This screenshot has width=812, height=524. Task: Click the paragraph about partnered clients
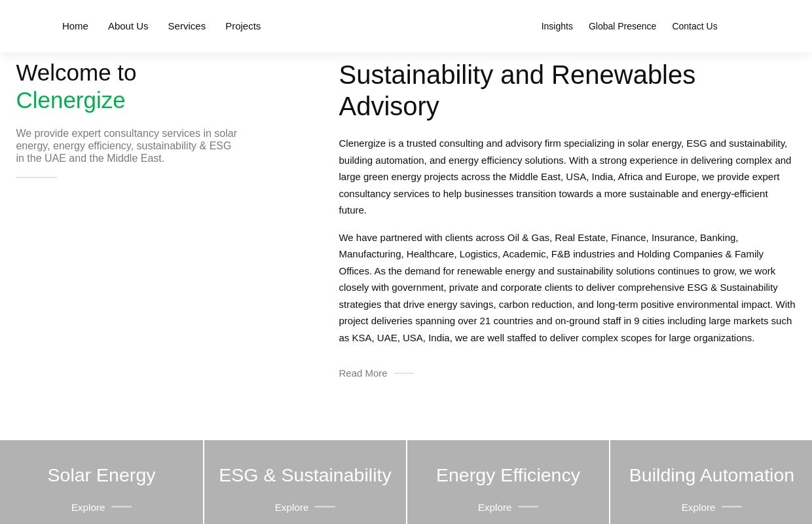(x=566, y=288)
